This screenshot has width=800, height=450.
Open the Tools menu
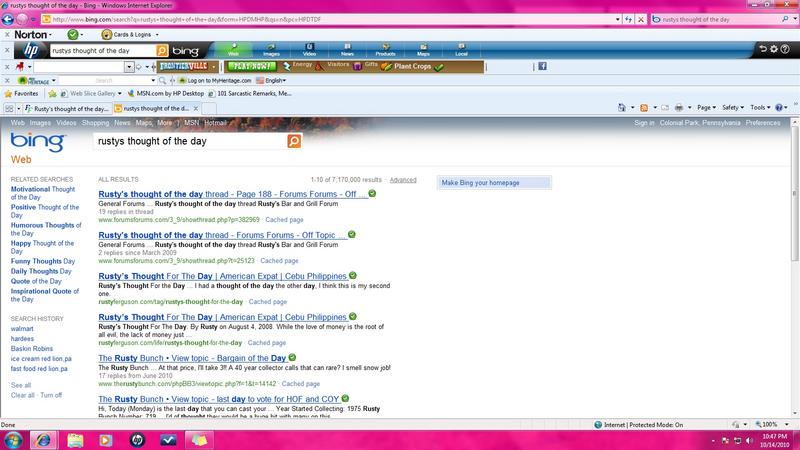click(x=760, y=108)
